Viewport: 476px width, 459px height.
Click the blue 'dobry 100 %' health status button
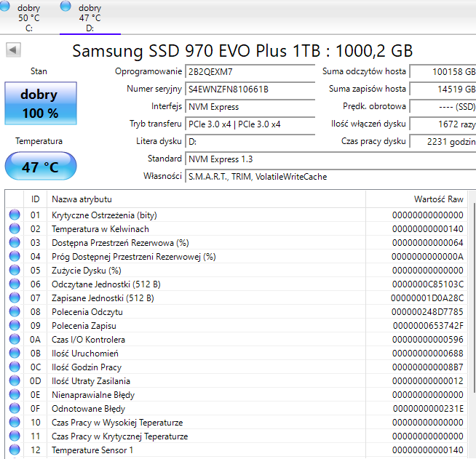[39, 103]
